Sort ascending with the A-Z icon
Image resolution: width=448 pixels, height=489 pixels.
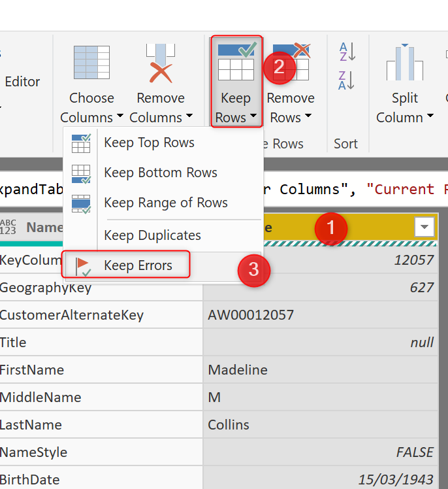click(346, 52)
